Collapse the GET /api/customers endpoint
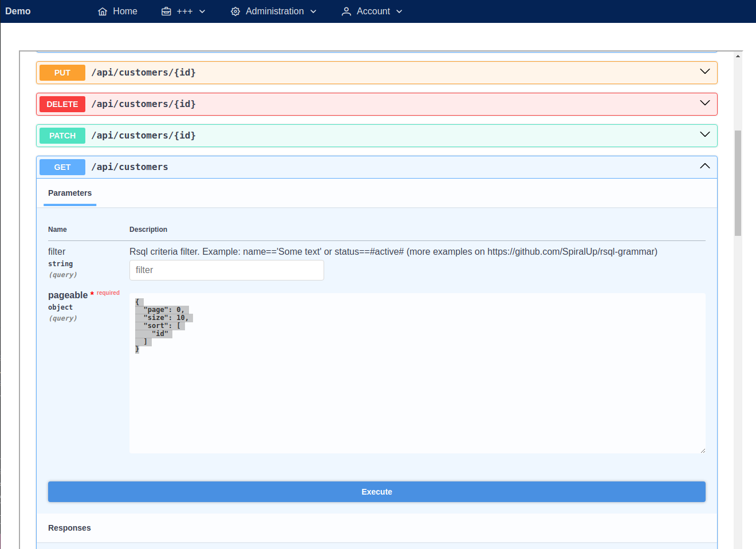 [x=704, y=165]
